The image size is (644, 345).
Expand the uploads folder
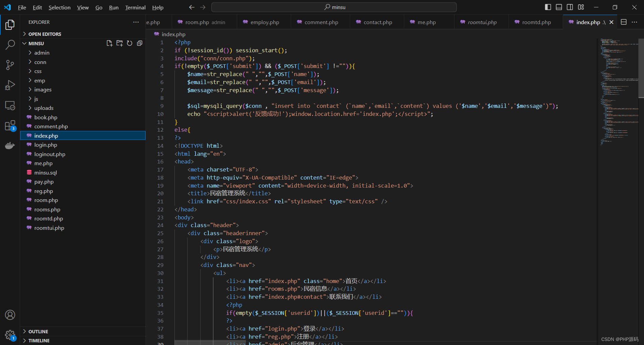(x=83, y=108)
